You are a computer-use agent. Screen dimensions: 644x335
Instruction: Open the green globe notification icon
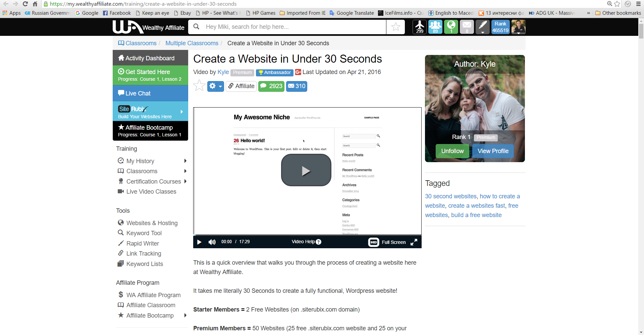coord(451,27)
